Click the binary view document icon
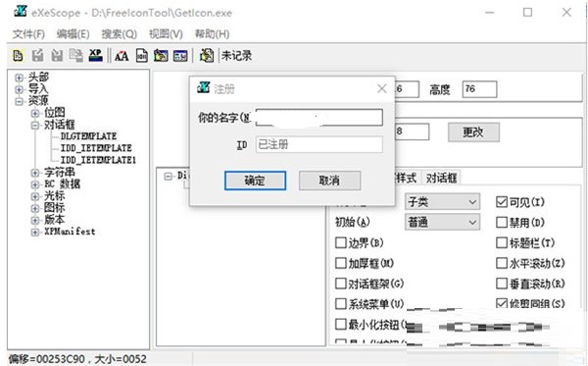Screen dimensions: 588x366 [141, 56]
